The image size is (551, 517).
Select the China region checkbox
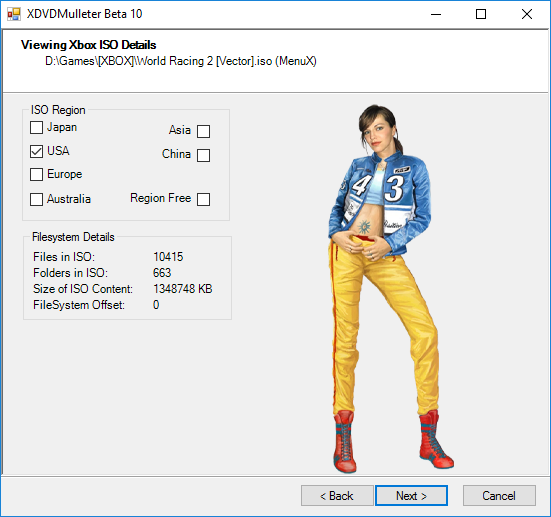coord(203,155)
